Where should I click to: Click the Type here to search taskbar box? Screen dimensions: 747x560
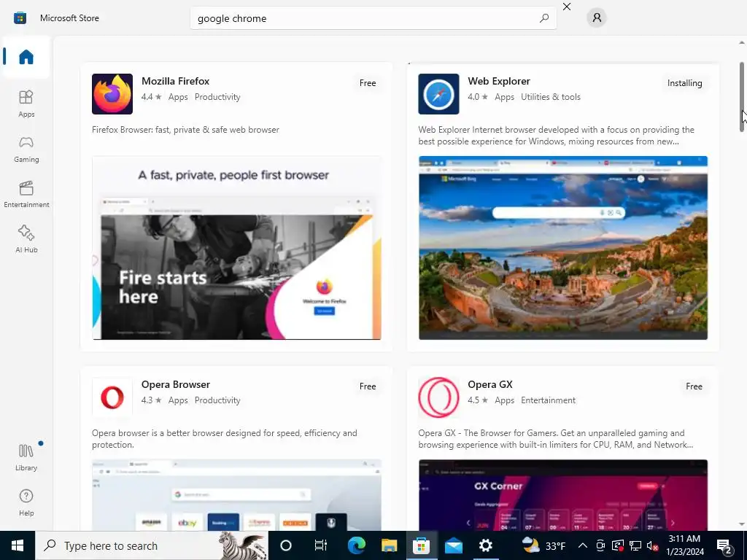(x=152, y=545)
